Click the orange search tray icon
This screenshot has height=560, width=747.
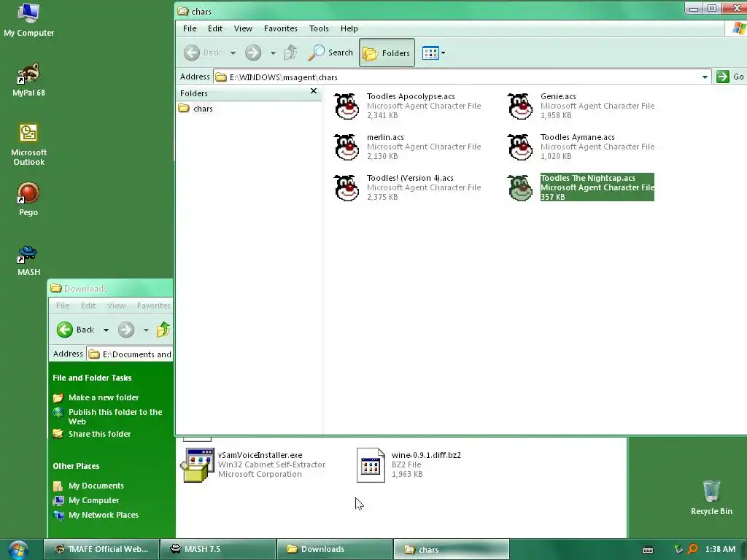(693, 549)
